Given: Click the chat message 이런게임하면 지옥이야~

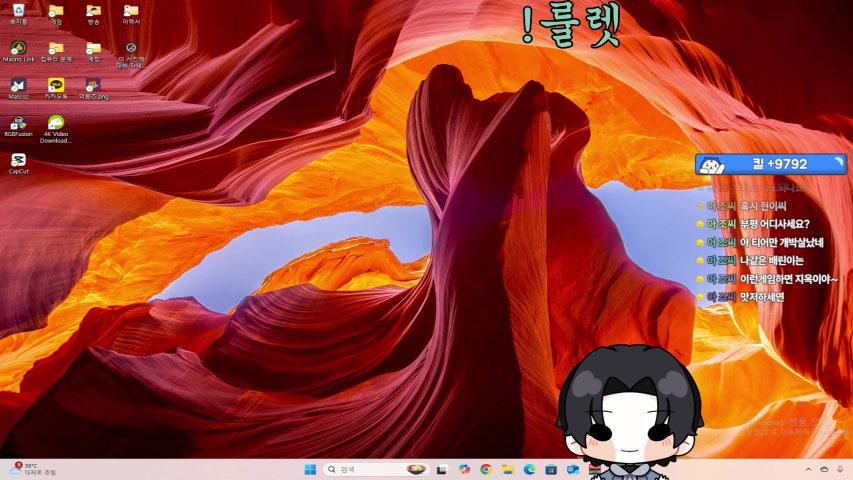Looking at the screenshot, I should coord(789,279).
